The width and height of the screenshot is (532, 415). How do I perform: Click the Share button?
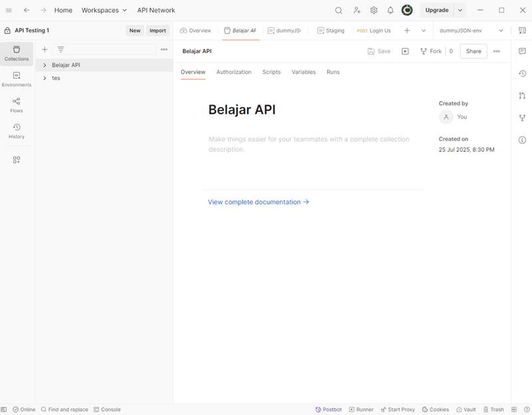tap(473, 51)
